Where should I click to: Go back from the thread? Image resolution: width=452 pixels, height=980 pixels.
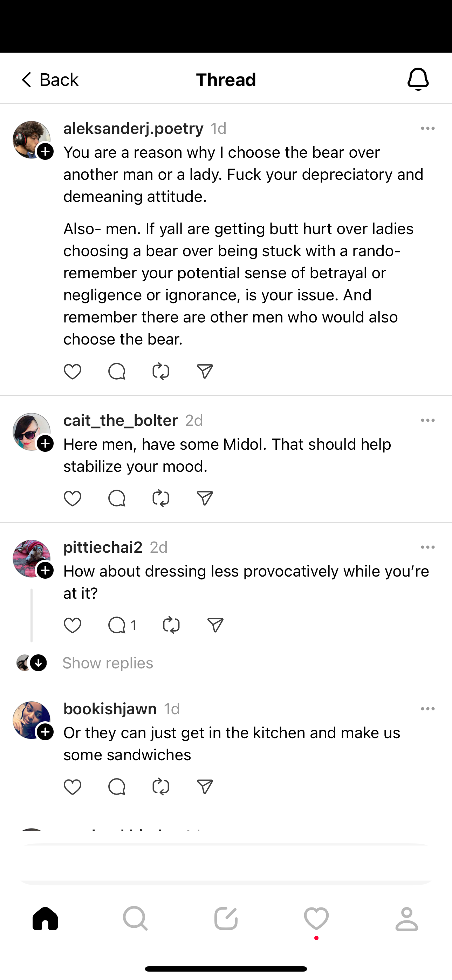click(49, 80)
